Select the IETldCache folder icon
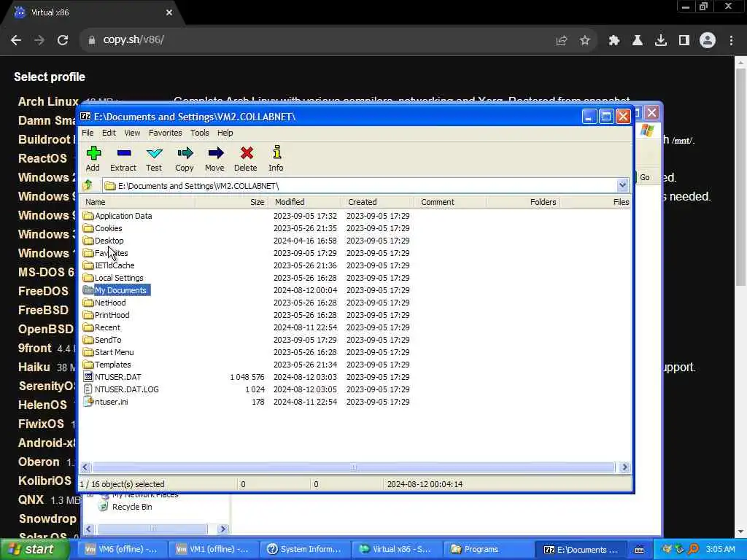The width and height of the screenshot is (747, 560). (x=88, y=265)
